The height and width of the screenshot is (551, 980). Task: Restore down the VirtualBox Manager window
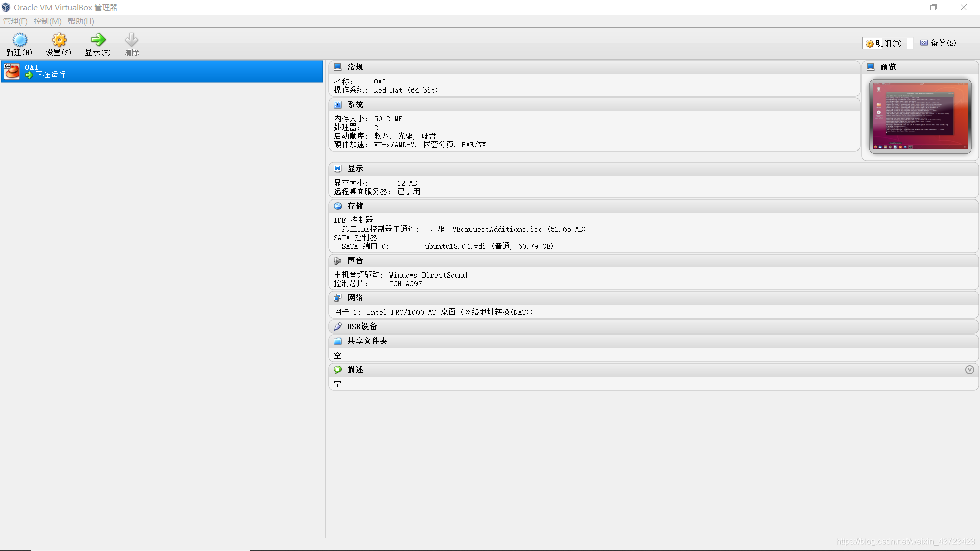934,7
